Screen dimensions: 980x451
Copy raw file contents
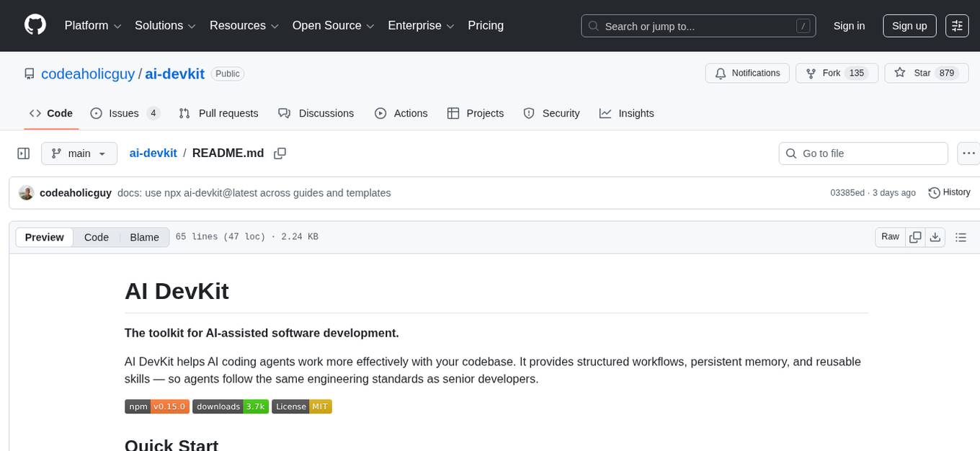coord(916,237)
